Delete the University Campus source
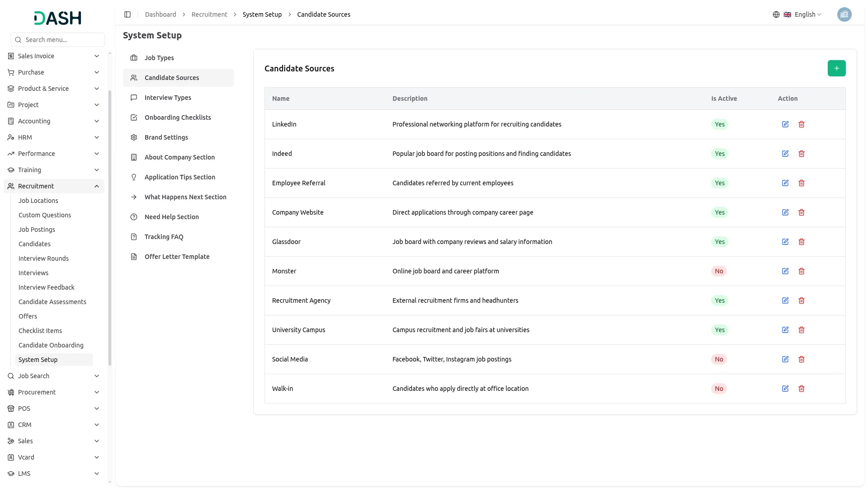 (802, 330)
